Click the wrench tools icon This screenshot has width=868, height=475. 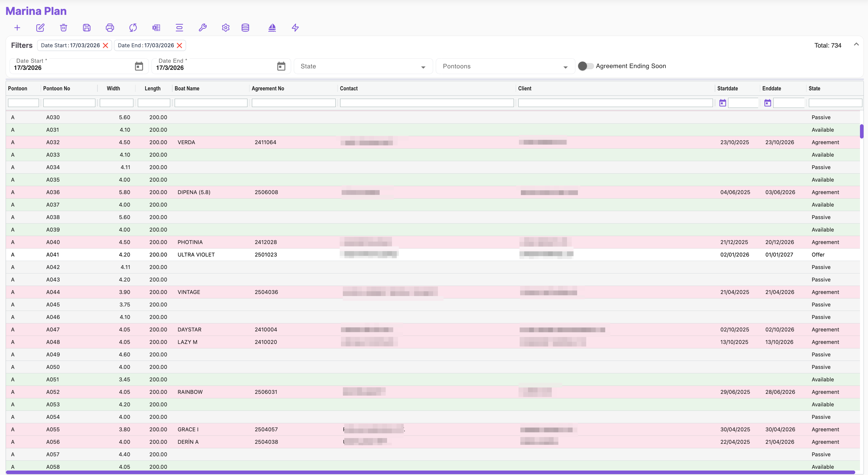click(203, 28)
